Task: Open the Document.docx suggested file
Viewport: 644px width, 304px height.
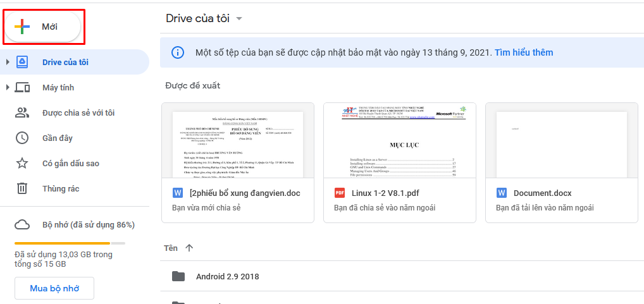Action: (x=561, y=162)
